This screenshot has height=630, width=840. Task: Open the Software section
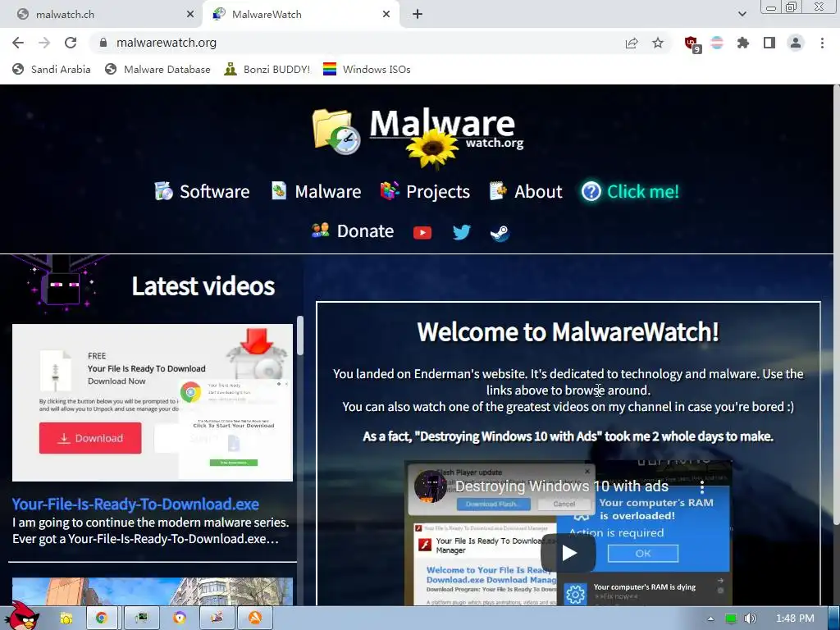tap(202, 191)
